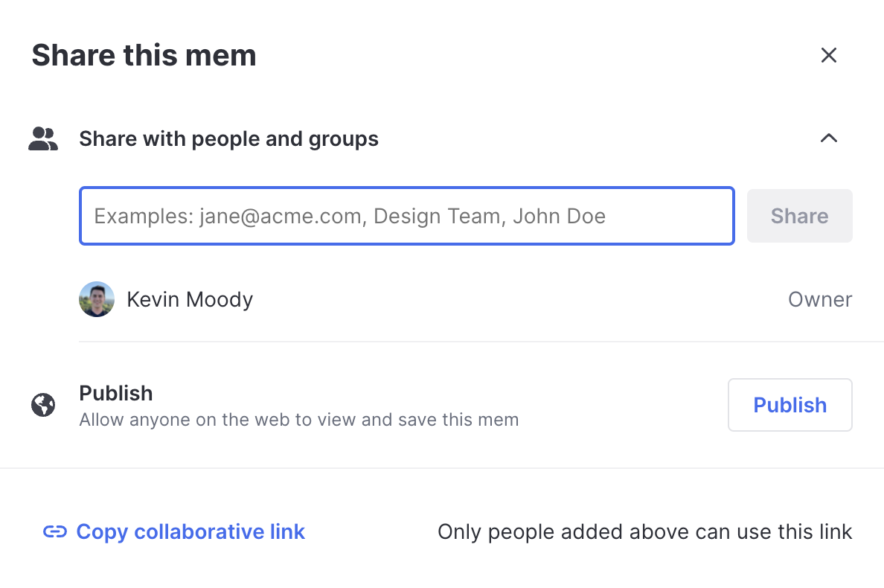Viewport: 884px width, 588px height.
Task: Click the X to dismiss the share dialog
Action: (829, 55)
